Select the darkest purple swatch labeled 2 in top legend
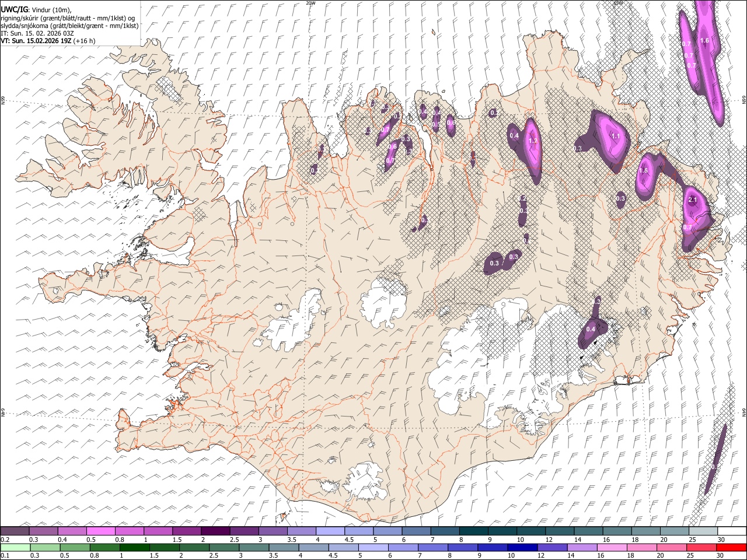Image resolution: width=747 pixels, height=560 pixels. (x=215, y=531)
